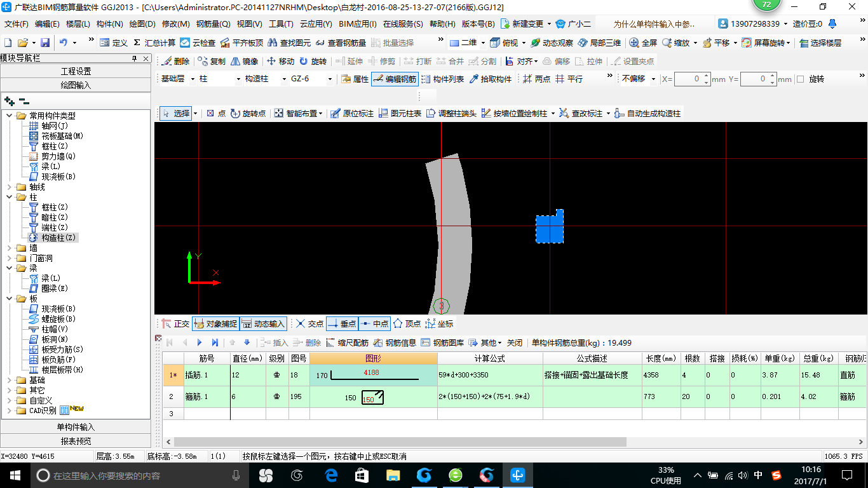
Task: Click the 新建变更 button
Action: (x=527, y=24)
